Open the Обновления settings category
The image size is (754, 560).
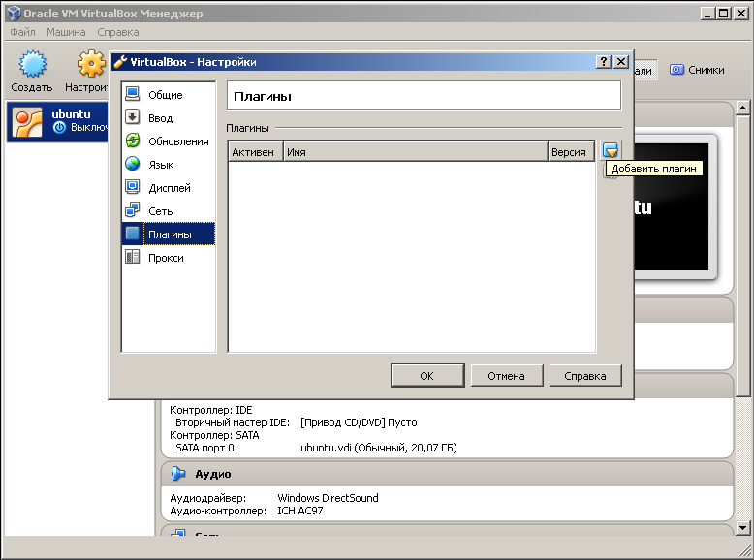[169, 141]
